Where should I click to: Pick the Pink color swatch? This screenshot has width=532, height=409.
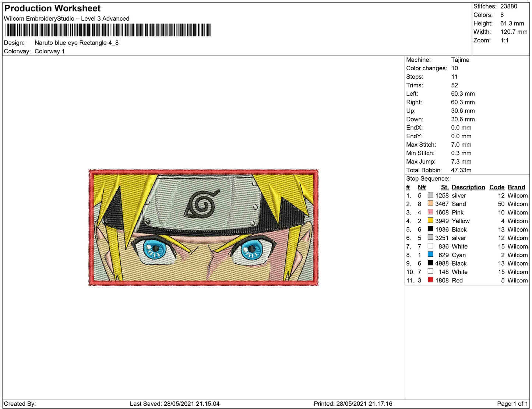point(430,212)
